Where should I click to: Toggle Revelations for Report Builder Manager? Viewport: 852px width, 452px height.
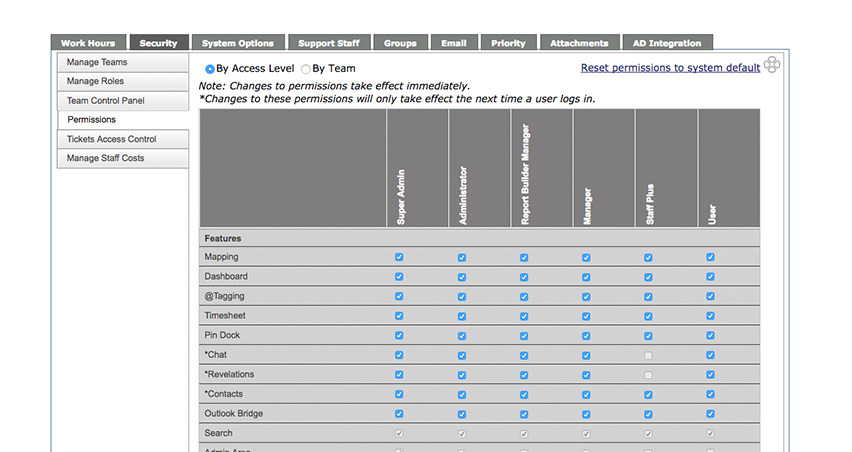[524, 375]
